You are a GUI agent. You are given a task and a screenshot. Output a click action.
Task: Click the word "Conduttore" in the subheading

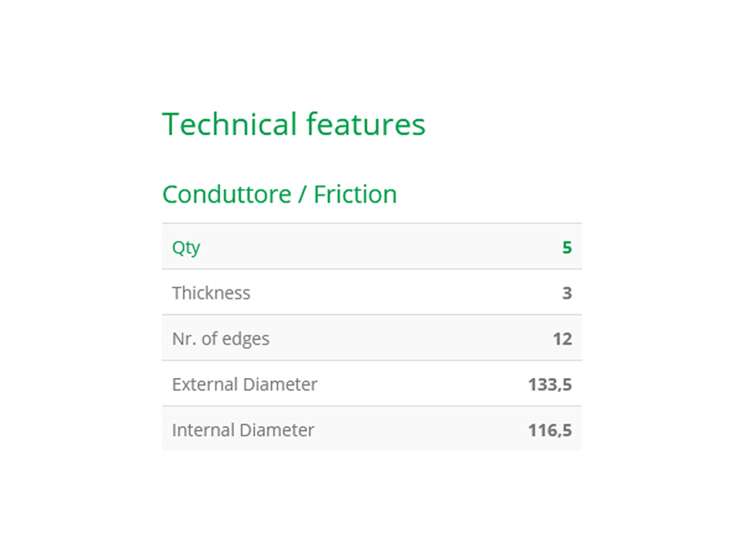click(226, 195)
